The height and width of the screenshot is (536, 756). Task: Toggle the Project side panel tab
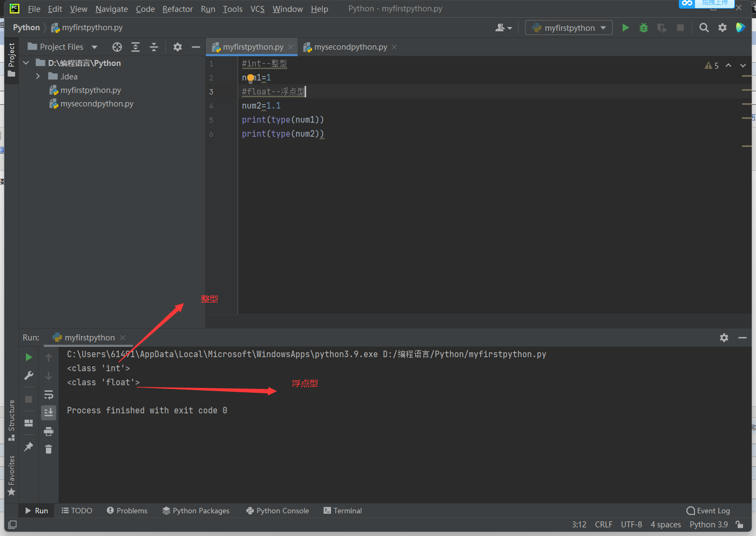pos(11,59)
